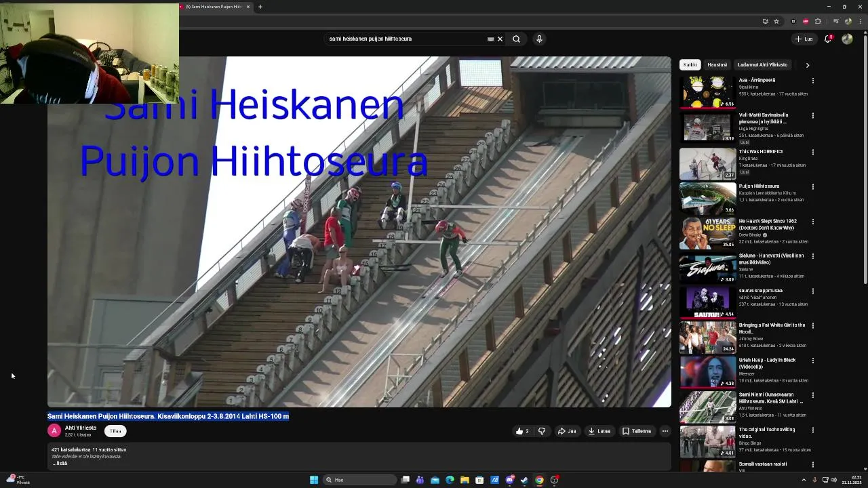
Task: Open more actions ellipsis below video
Action: pyautogui.click(x=665, y=431)
